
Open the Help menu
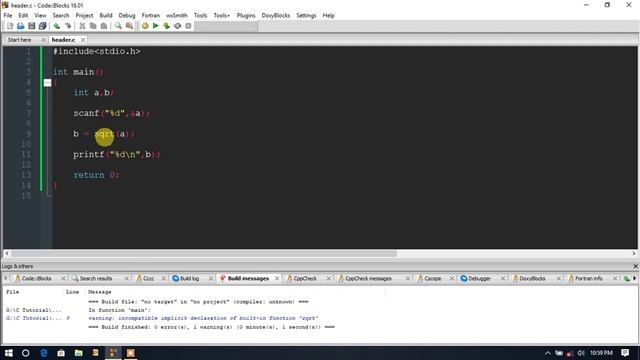click(x=329, y=15)
